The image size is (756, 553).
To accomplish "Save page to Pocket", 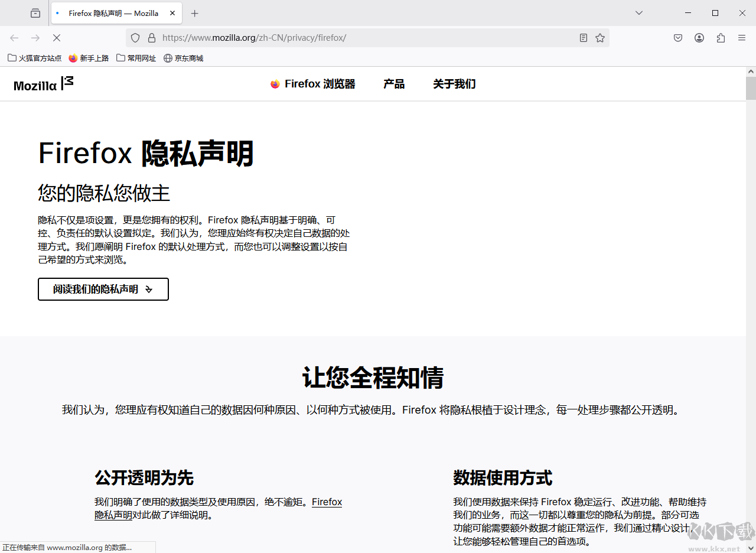I will pyautogui.click(x=678, y=38).
